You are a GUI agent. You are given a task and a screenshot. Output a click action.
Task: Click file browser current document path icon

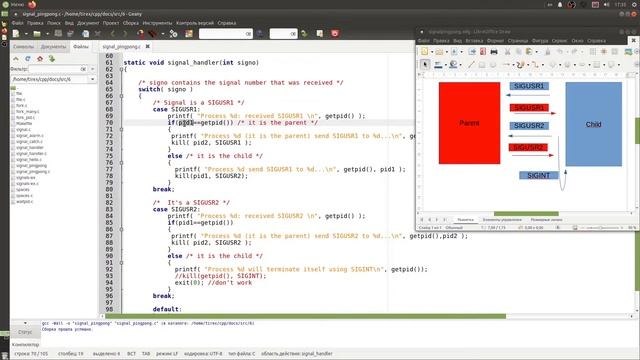coord(52,59)
